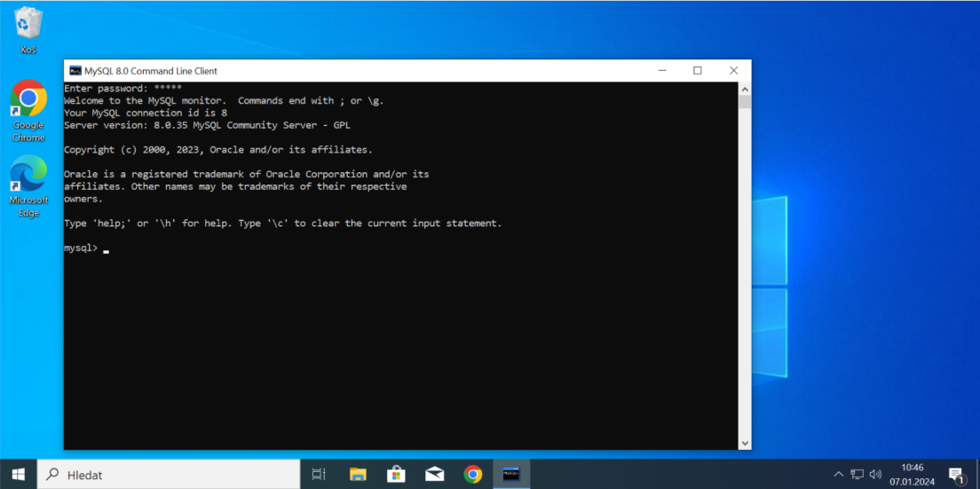980x489 pixels.
Task: Launch File Explorer from the taskbar
Action: point(358,475)
